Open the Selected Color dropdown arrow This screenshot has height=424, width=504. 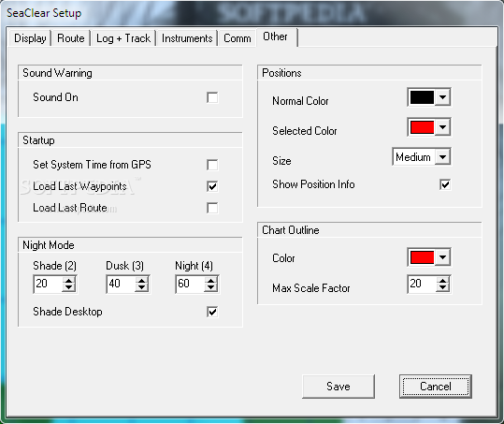pyautogui.click(x=442, y=127)
